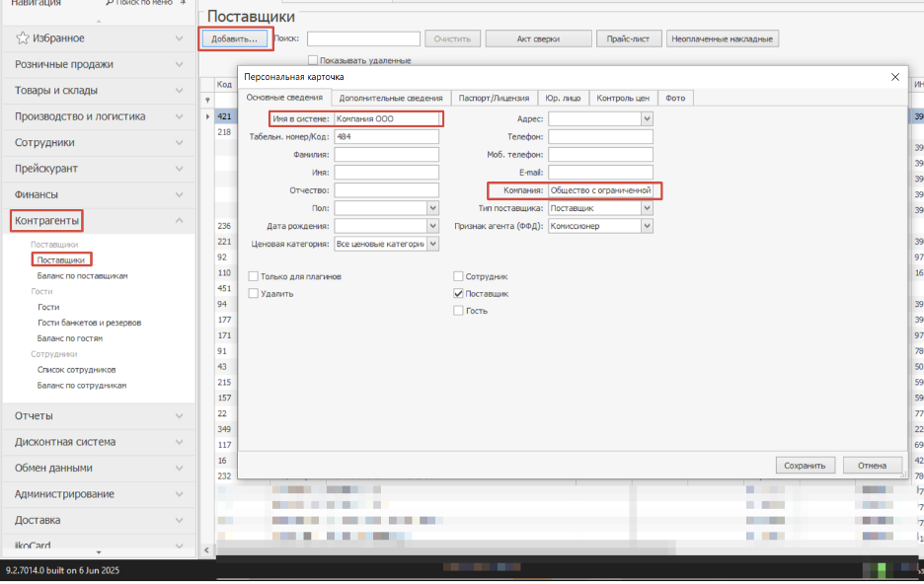Click Отмена in the dialog
The image size is (924, 584).
click(872, 465)
